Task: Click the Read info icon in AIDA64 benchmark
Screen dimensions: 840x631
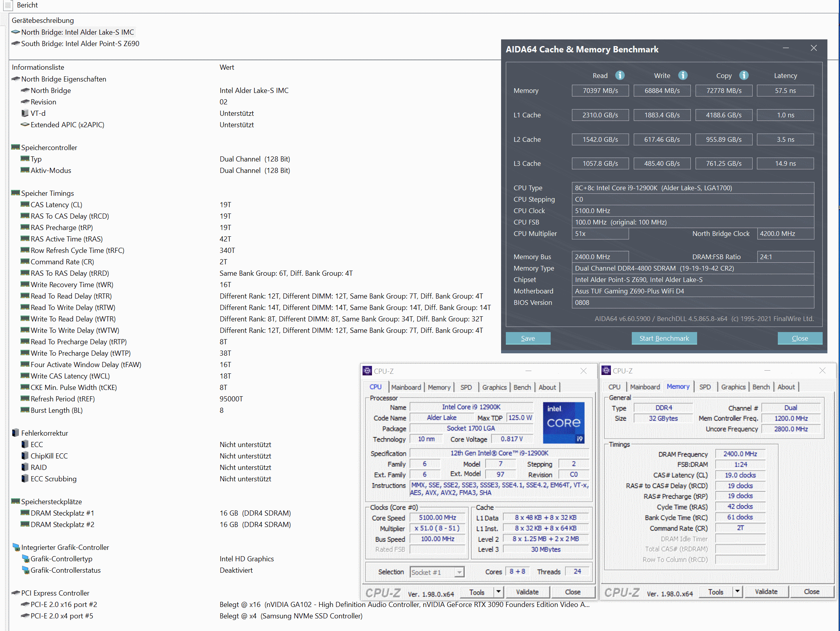Action: point(620,75)
